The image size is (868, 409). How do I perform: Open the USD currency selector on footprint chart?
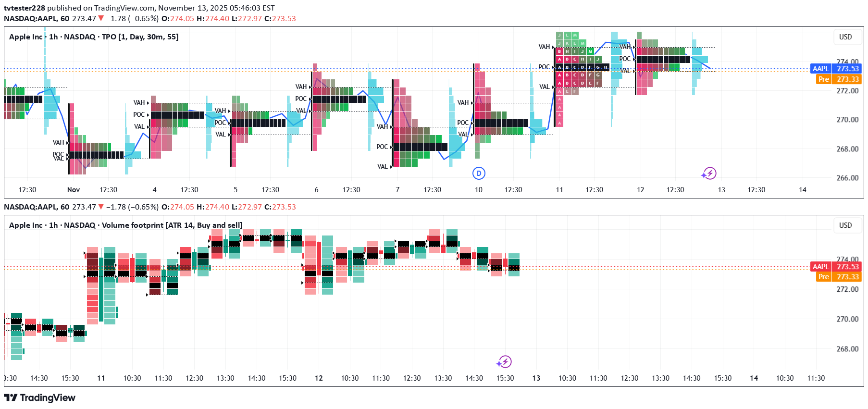(x=845, y=225)
